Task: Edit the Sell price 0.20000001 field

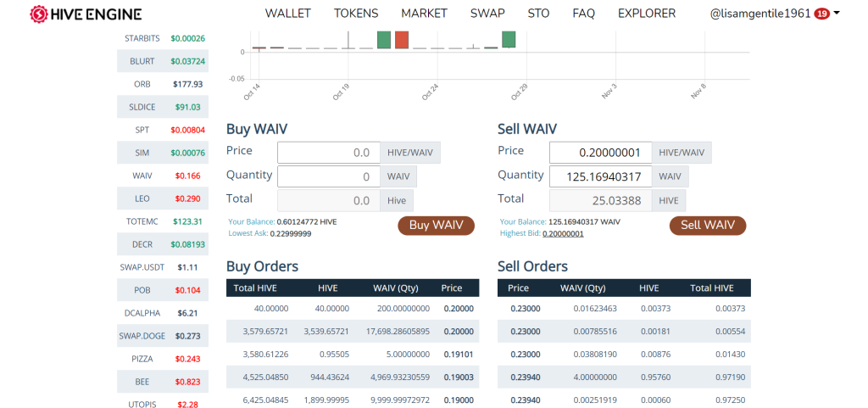Action: tap(600, 153)
